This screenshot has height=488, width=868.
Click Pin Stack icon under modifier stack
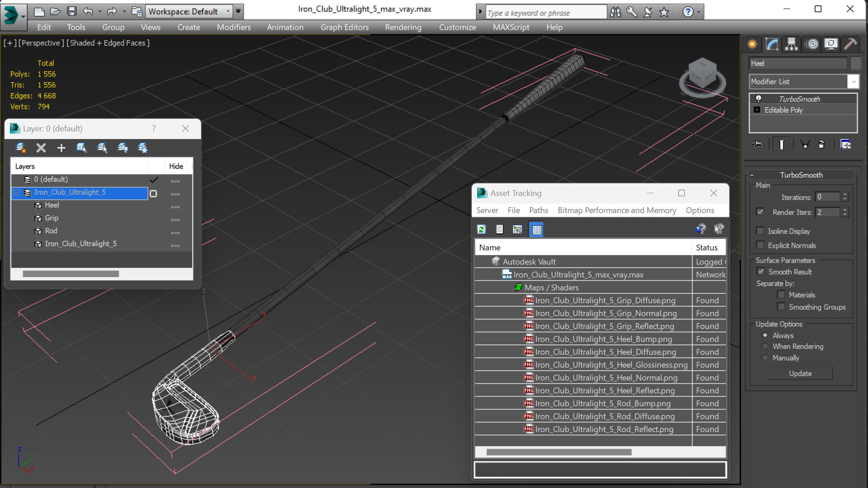757,144
